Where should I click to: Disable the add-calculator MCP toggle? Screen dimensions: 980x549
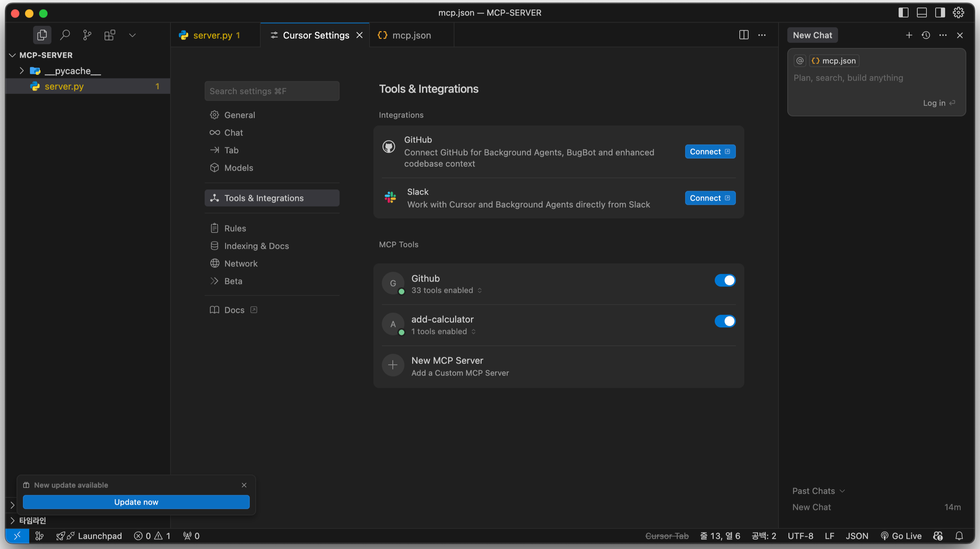[725, 321]
